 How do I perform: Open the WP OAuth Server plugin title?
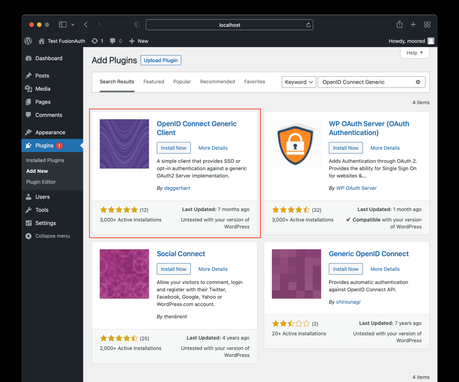[369, 128]
